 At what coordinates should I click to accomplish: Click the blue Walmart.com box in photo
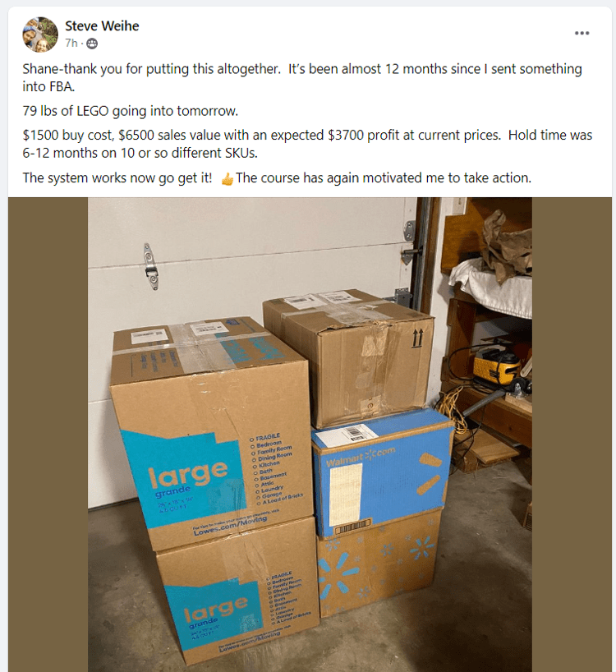click(x=381, y=472)
